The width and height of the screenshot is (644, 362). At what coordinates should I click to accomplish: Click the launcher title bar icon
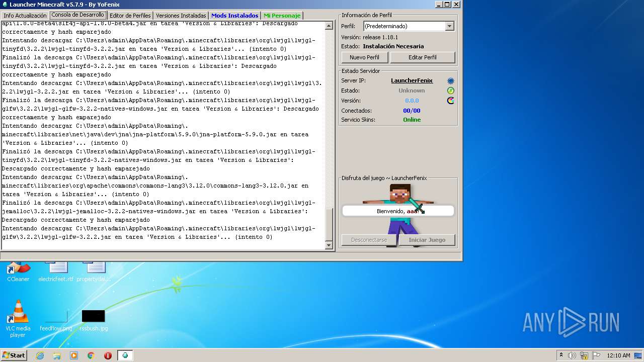point(5,5)
